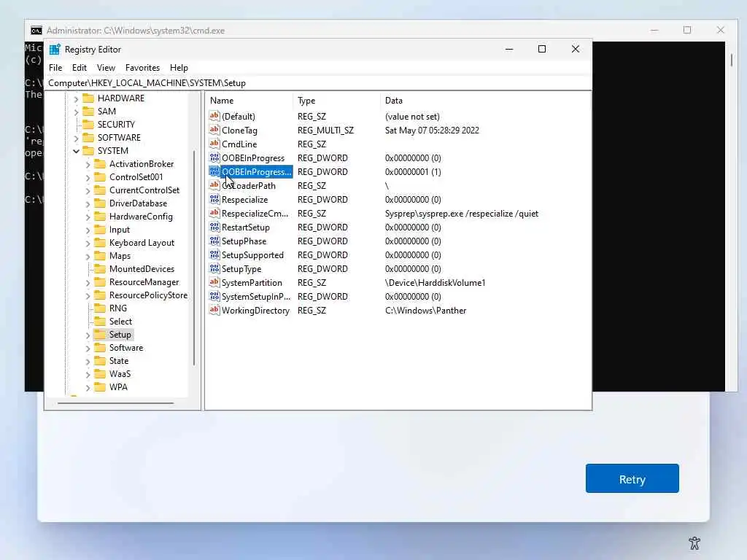747x560 pixels.
Task: Select the (Default) string value icon
Action: click(214, 116)
